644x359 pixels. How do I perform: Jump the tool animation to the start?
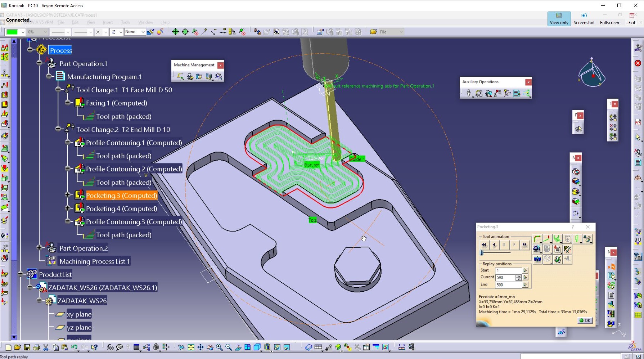[484, 245]
